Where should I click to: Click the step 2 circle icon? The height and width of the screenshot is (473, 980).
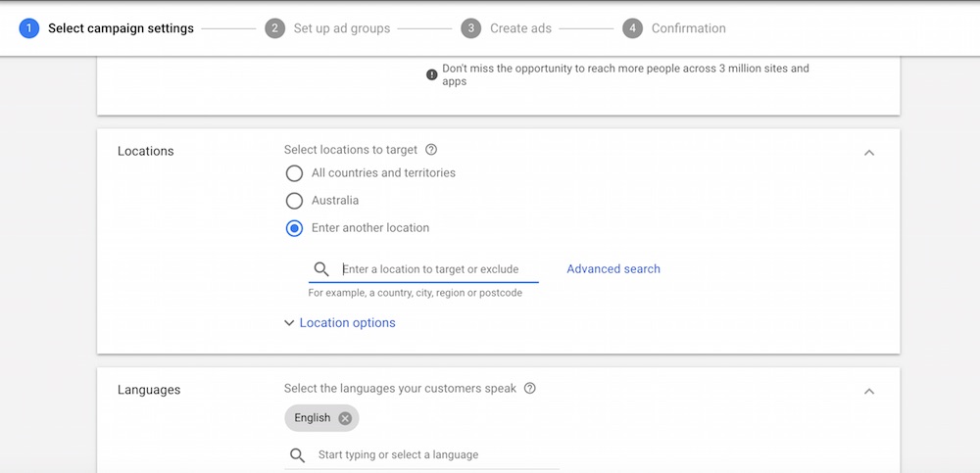click(275, 28)
